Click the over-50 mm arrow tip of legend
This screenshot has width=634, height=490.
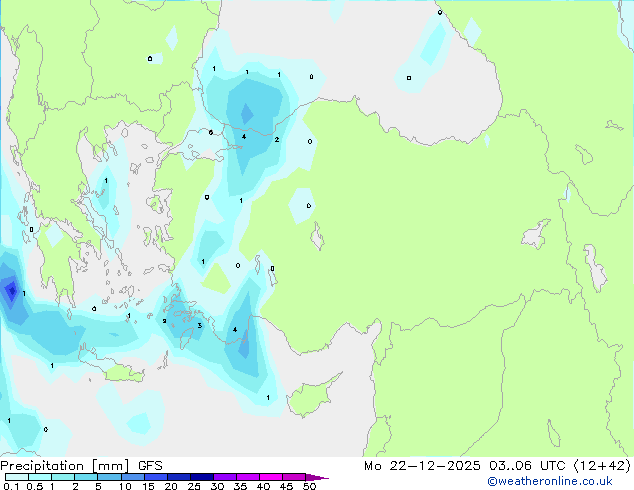click(317, 477)
